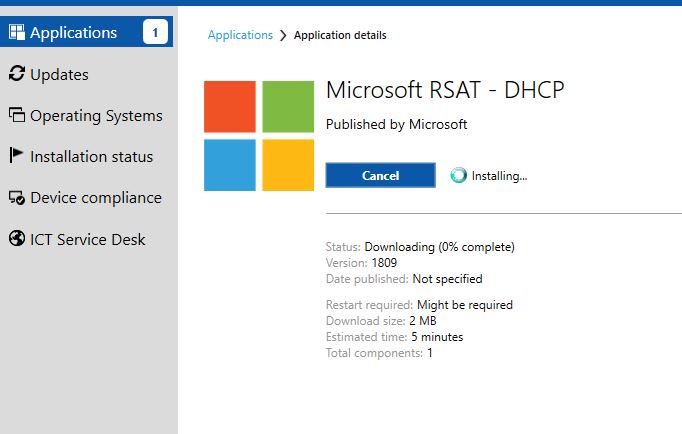This screenshot has width=682, height=434.
Task: Open the Applications sidebar section
Action: 87,32
